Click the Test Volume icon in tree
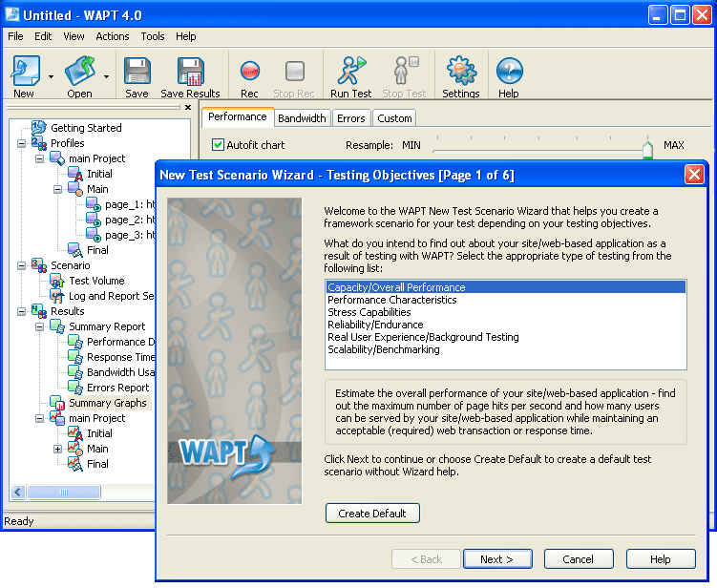Image resolution: width=717 pixels, height=588 pixels. [56, 281]
